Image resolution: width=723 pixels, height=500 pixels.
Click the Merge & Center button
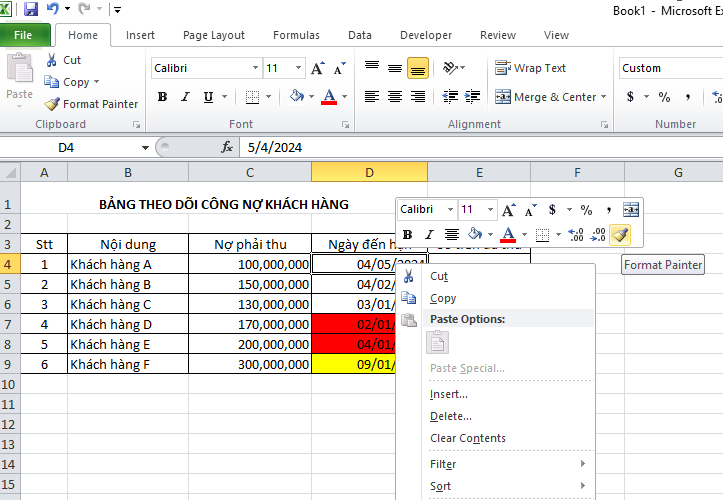(x=545, y=97)
